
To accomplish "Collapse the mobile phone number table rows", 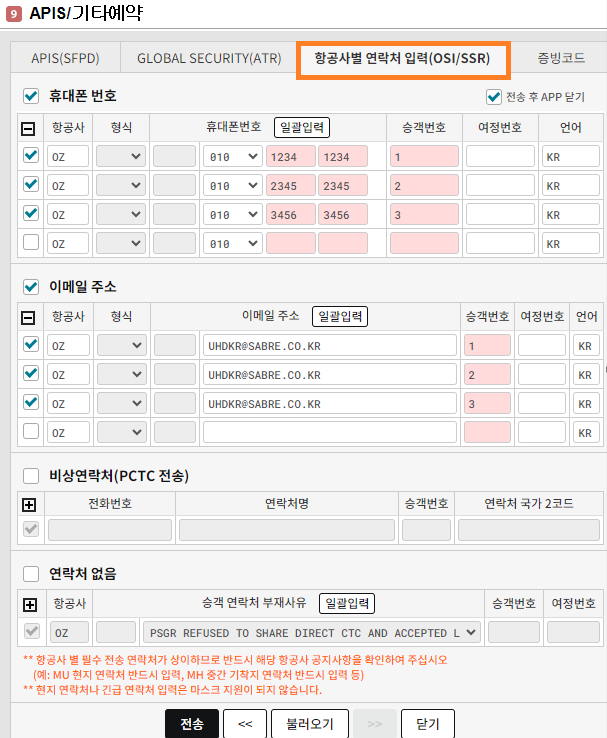I will [30, 128].
